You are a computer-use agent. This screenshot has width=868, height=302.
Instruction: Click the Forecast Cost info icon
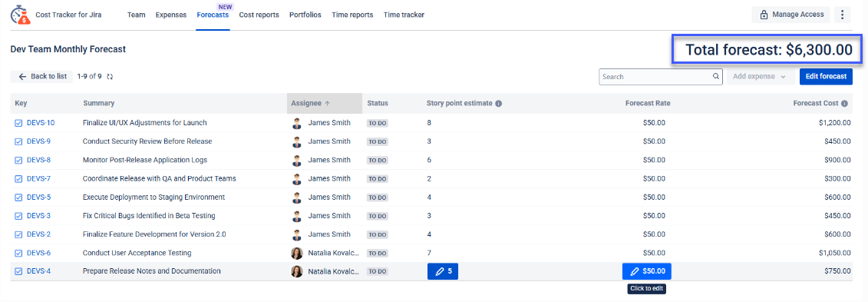pos(844,103)
